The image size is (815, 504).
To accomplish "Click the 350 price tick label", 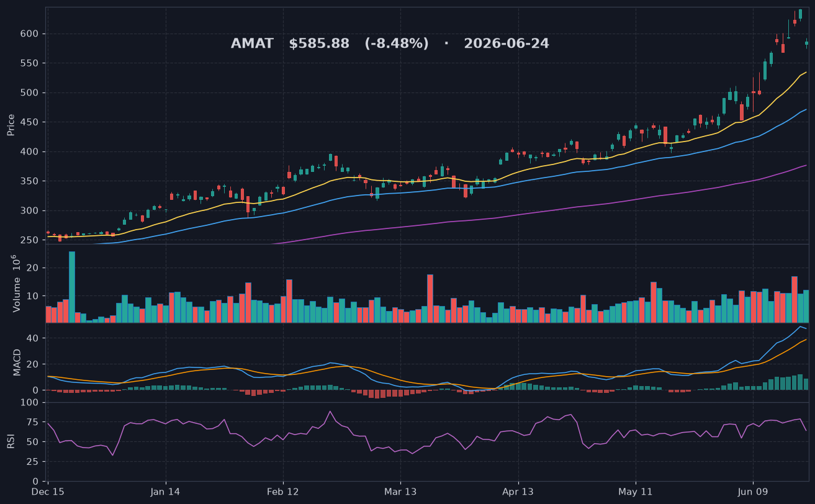I will 30,181.
